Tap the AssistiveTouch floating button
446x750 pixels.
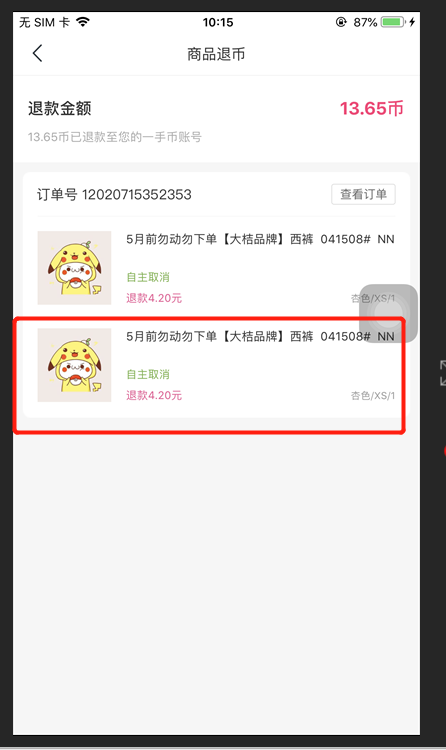pos(389,313)
